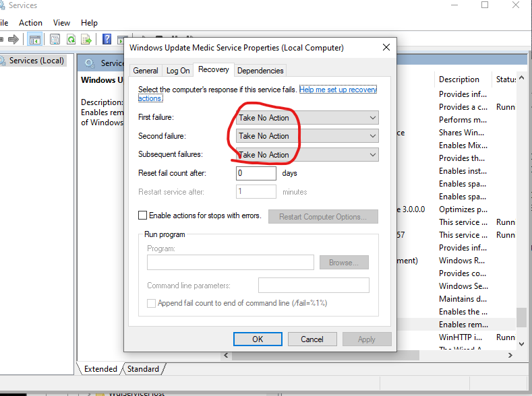Select the 'WinHTTP i...' description row

tap(461, 337)
